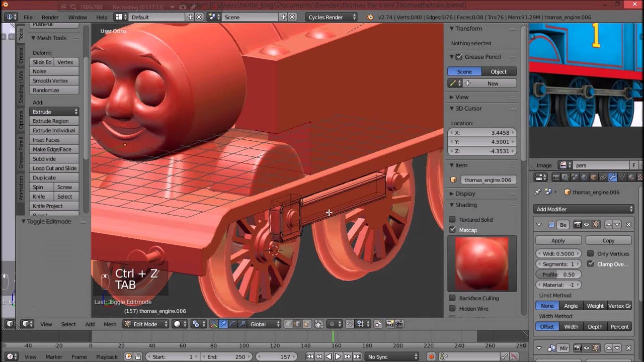The height and width of the screenshot is (362, 644).
Task: Click the Blender logo in info header
Action: point(370,17)
